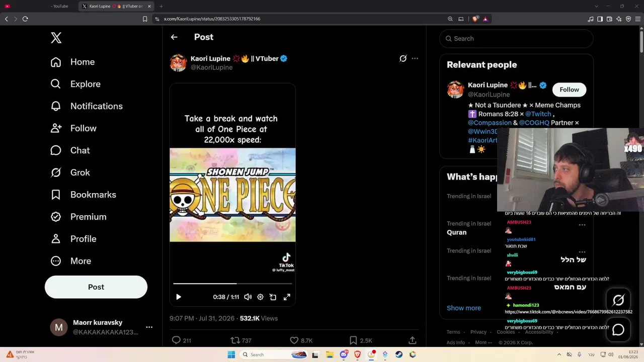
Task: Open the Ads info footer link
Action: (x=456, y=342)
